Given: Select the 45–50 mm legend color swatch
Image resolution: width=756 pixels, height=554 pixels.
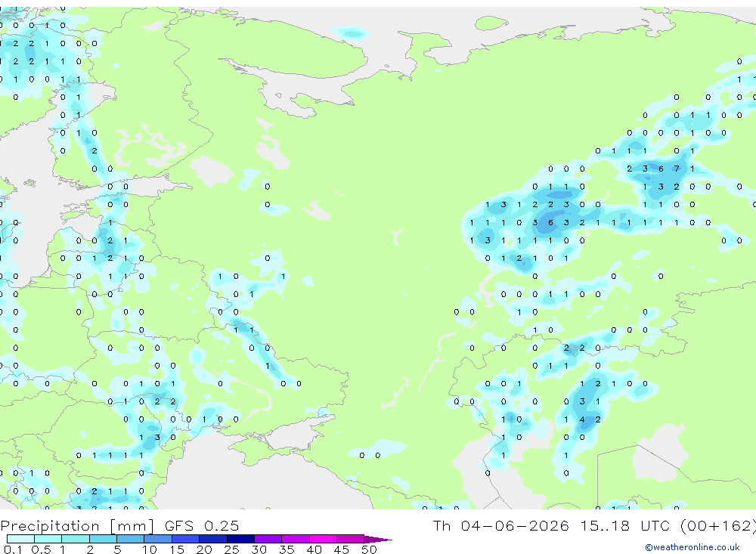Looking at the screenshot, I should (x=351, y=539).
